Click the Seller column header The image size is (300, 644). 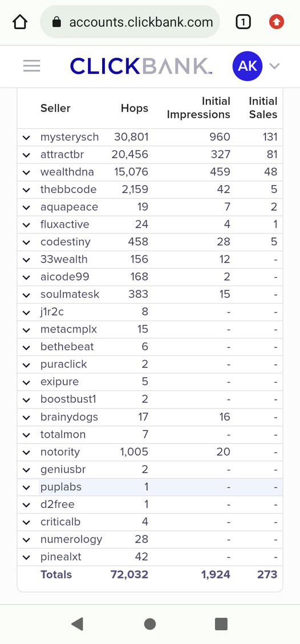click(55, 108)
